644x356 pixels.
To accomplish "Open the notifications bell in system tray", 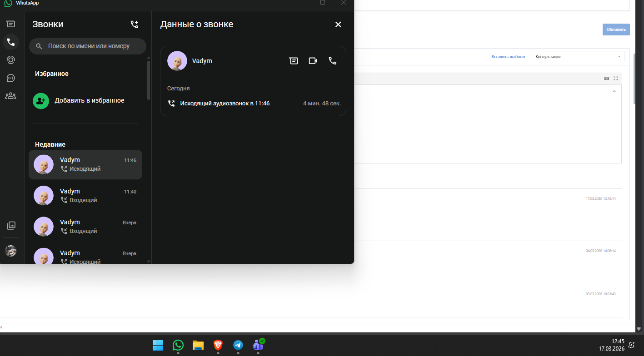I will (631, 346).
